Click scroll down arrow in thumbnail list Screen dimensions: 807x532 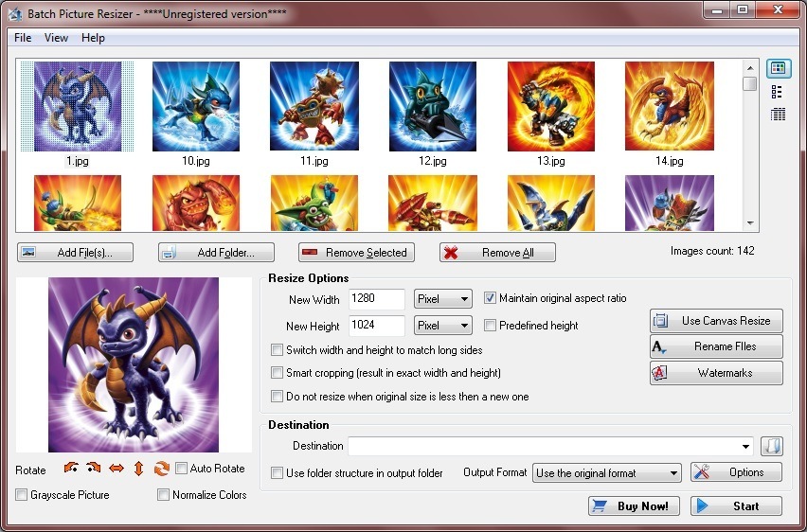click(750, 223)
